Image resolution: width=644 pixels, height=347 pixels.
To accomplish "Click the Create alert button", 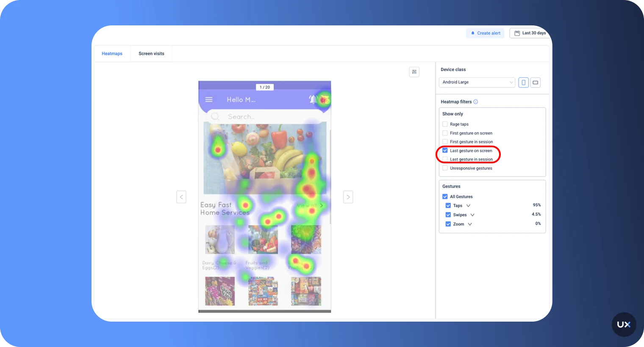I will coord(486,33).
